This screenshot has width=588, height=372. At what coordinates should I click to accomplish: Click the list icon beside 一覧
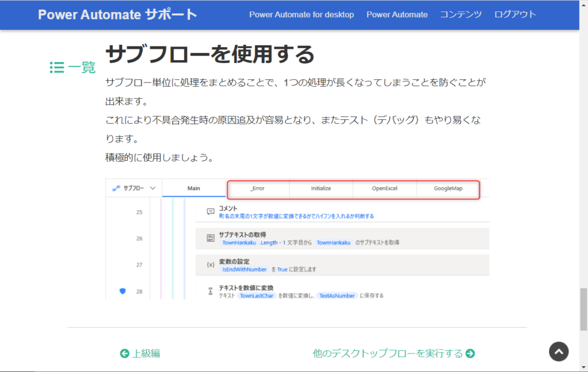click(x=57, y=68)
